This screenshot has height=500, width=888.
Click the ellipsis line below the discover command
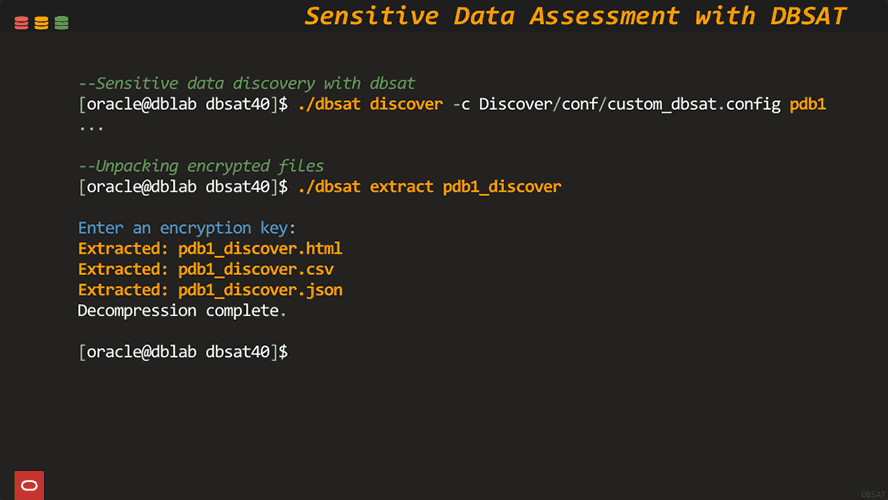coord(91,125)
